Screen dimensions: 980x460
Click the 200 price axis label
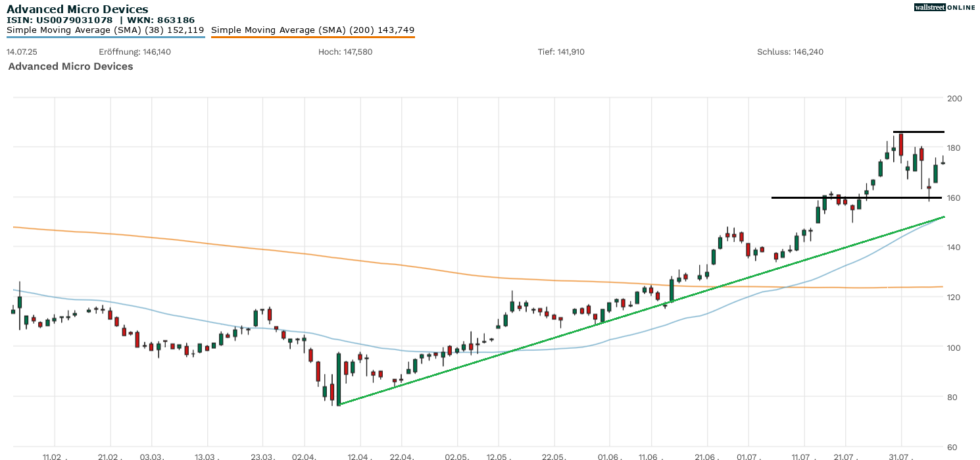click(x=954, y=98)
